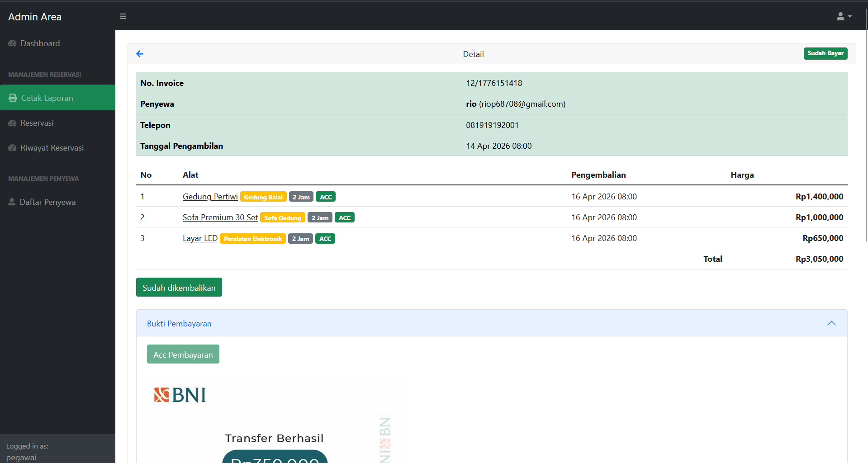
Task: Click the Alat column header
Action: click(x=190, y=175)
